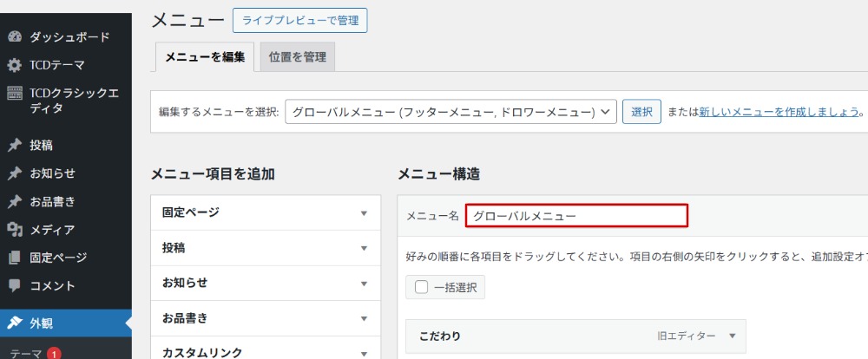Viewport: 868px width, 359px height.
Task: Click the 外観 paintbrush icon
Action: [14, 323]
